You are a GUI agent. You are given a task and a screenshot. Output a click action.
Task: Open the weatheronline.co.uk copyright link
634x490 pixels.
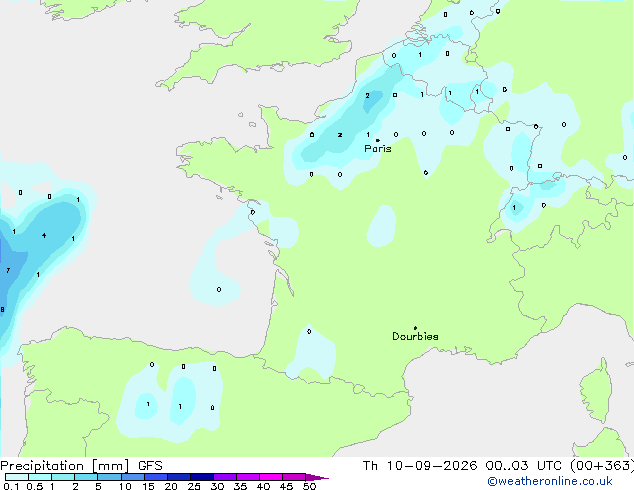click(550, 481)
